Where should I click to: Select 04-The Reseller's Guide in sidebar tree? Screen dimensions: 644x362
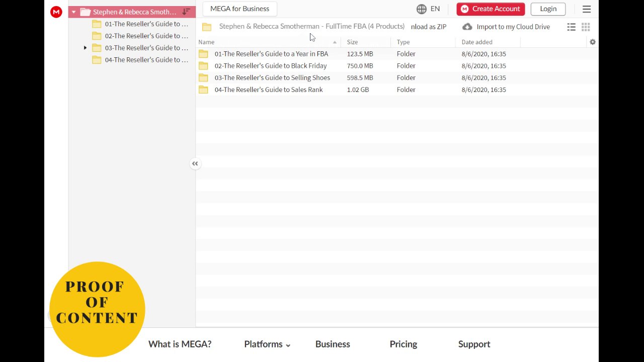click(146, 60)
